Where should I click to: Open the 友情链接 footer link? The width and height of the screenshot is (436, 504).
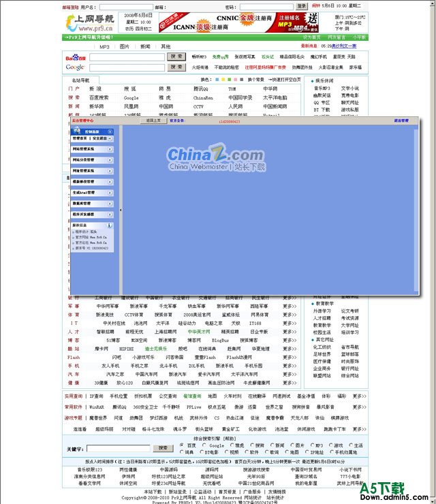[277, 492]
